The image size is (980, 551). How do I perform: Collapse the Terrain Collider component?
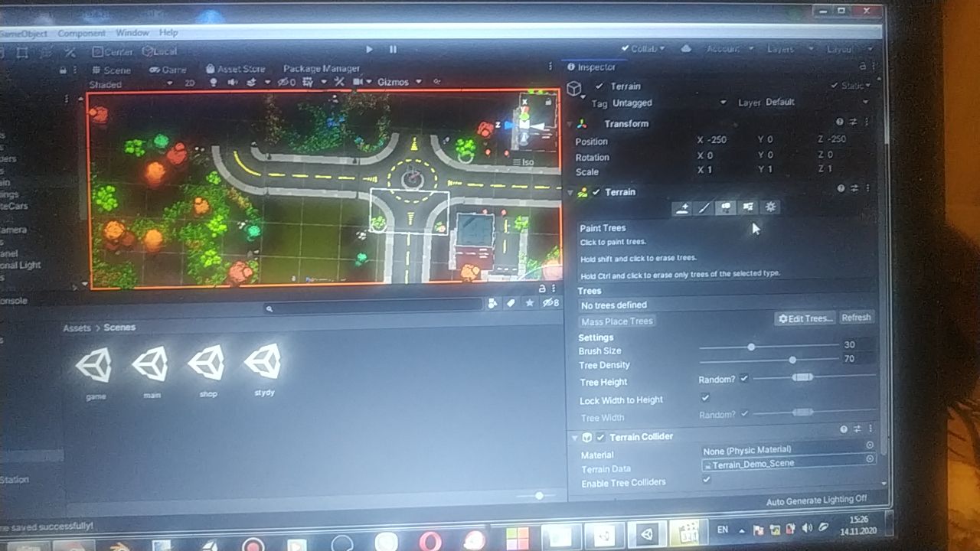574,438
